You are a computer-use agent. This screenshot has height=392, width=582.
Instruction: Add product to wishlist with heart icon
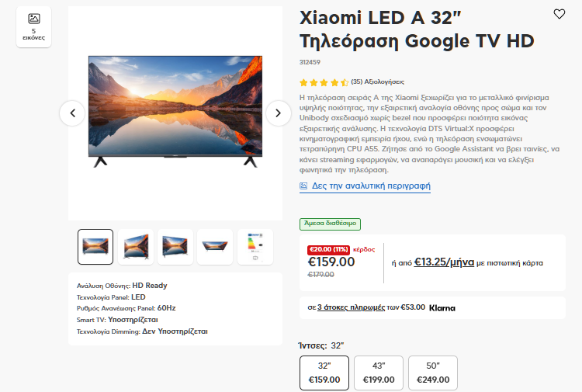(x=559, y=14)
